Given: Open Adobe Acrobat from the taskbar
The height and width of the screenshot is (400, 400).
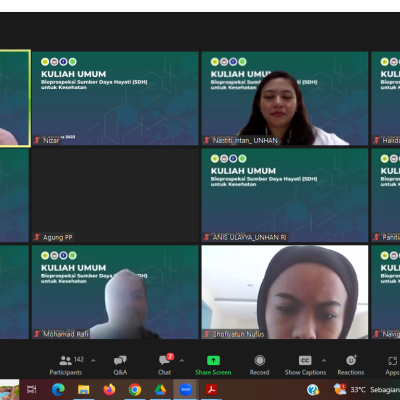Looking at the screenshot, I should (x=211, y=389).
